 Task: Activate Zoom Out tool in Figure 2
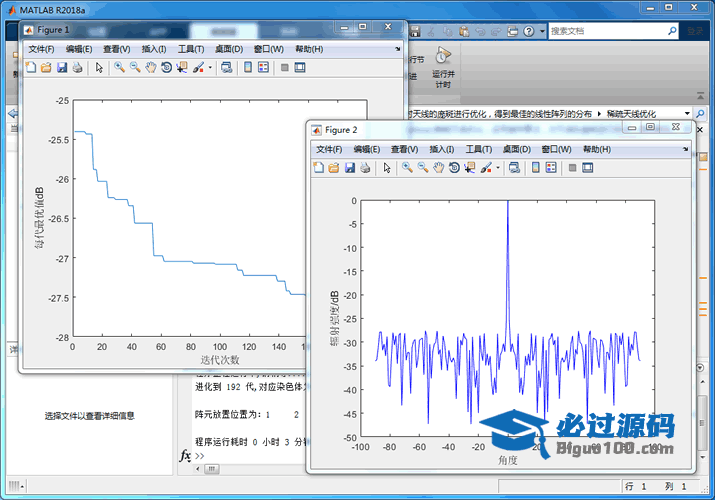423,168
